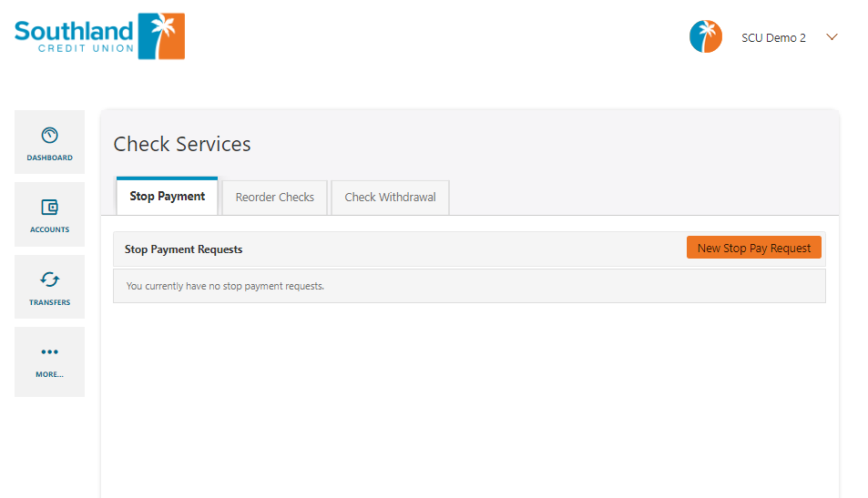Click the Southland Credit Union logo

99,36
